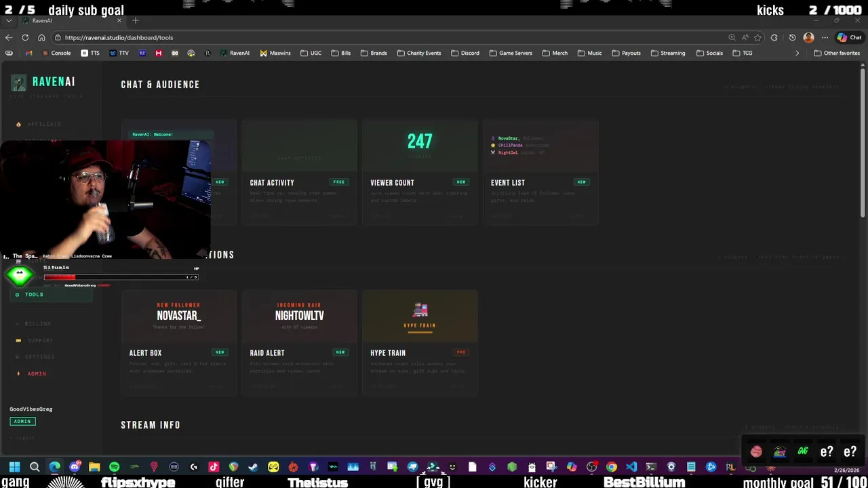Screen dimensions: 868x488
Task: Go to Settings in the sidebar
Action: click(x=35, y=357)
